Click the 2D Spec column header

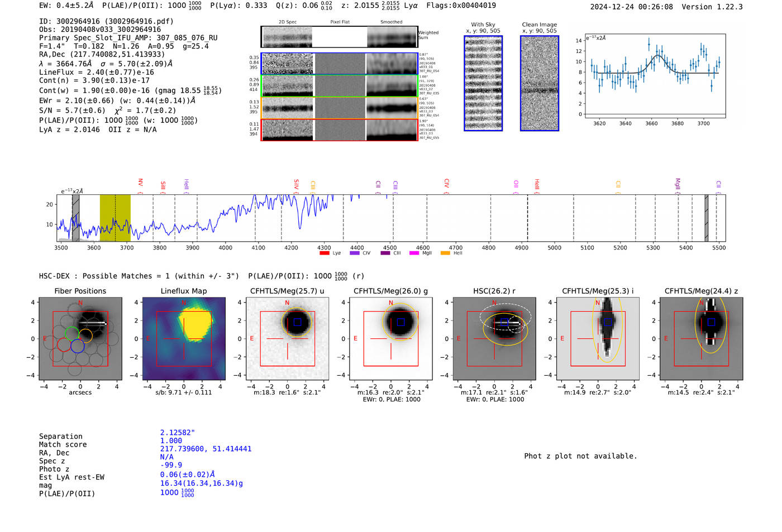(x=288, y=22)
